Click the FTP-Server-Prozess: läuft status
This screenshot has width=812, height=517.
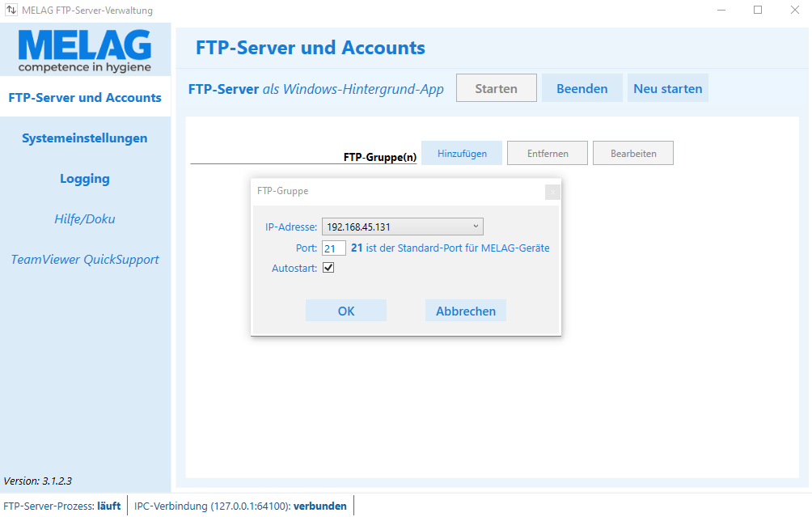point(62,506)
